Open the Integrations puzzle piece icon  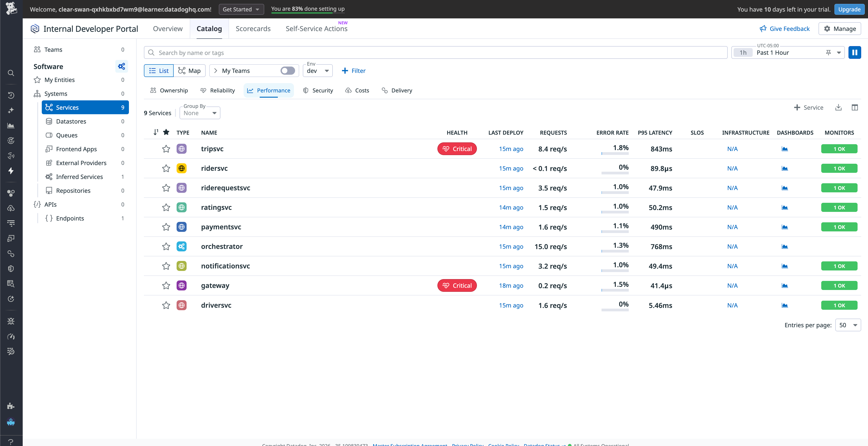pos(11,406)
